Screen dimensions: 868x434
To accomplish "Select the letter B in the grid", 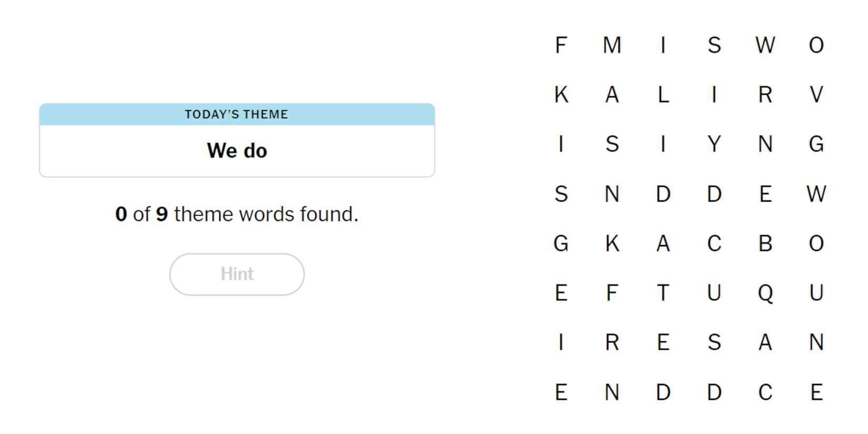I will [x=765, y=244].
